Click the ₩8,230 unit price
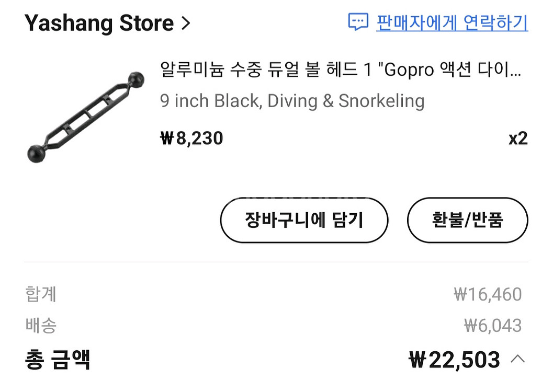The height and width of the screenshot is (392, 553). pos(191,138)
